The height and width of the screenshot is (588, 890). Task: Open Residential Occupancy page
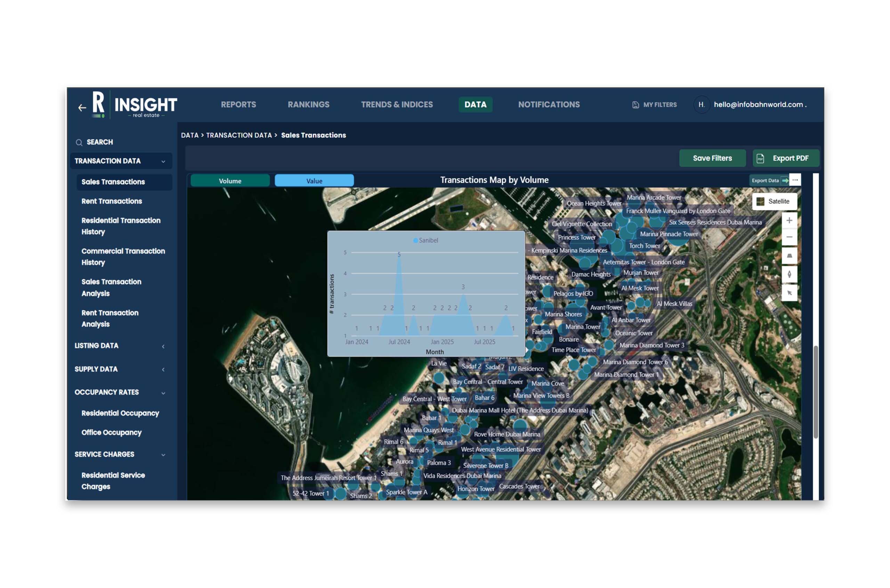(120, 413)
